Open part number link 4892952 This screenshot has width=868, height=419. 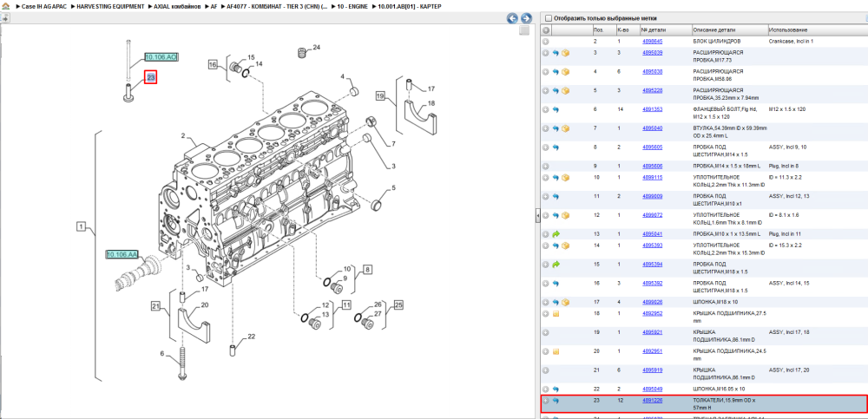coord(652,314)
